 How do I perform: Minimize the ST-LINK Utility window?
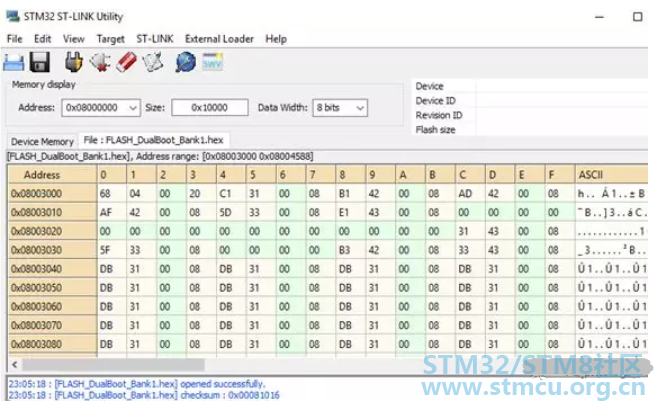pyautogui.click(x=599, y=17)
